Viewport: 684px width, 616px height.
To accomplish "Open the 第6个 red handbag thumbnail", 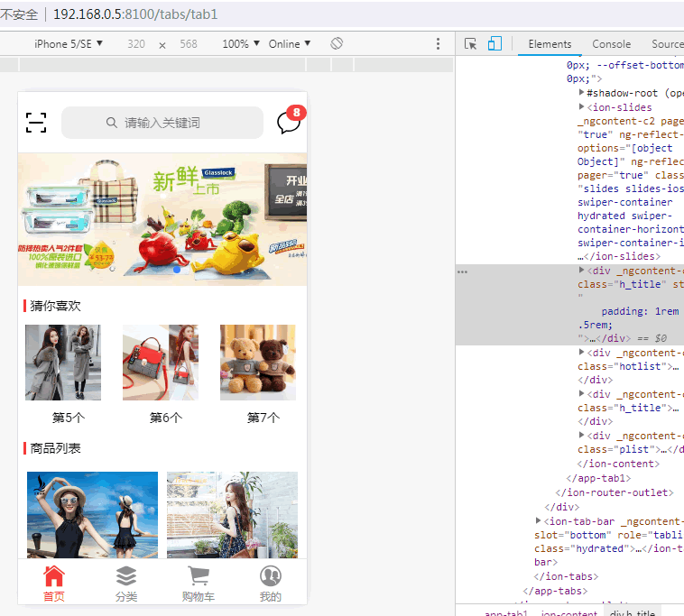I will pyautogui.click(x=161, y=363).
